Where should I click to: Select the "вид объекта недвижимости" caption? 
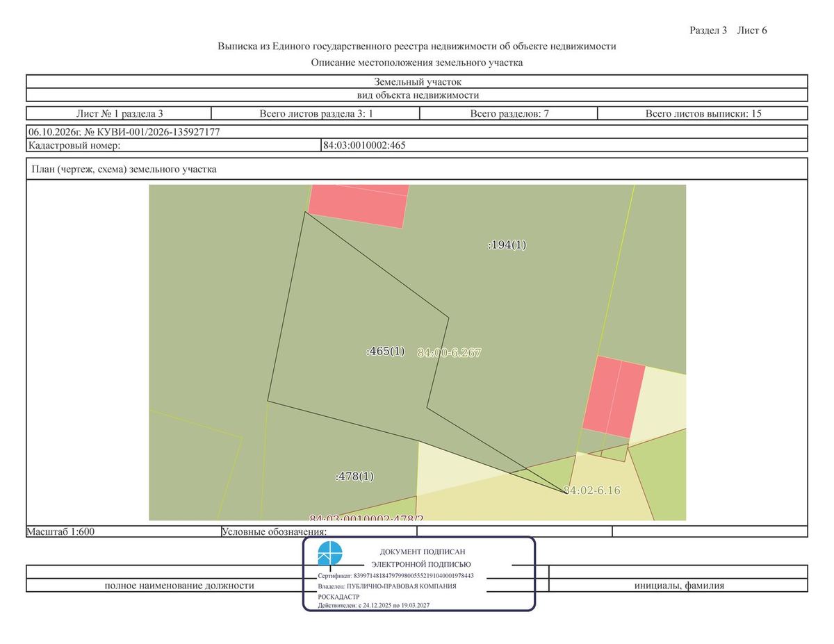point(417,95)
